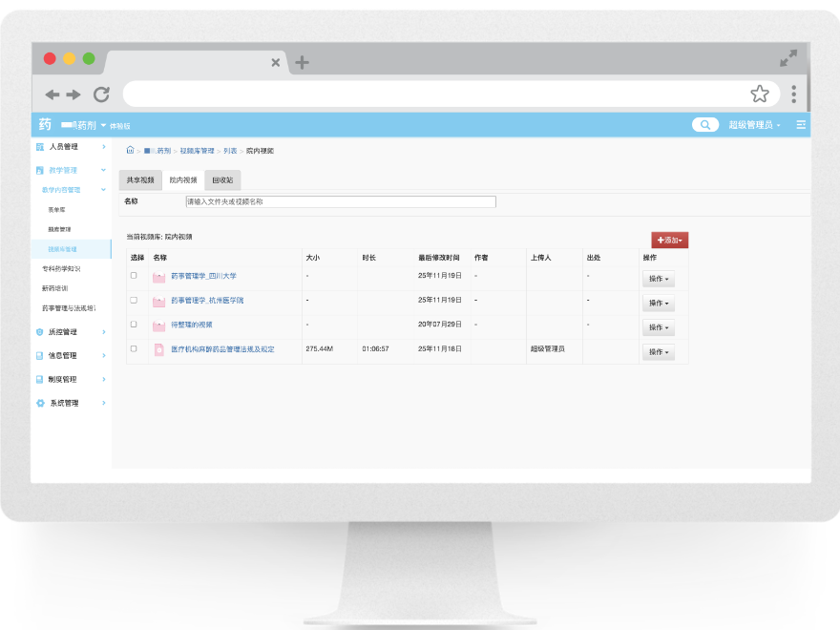Switch to the 共享视频 tab
This screenshot has width=840, height=630.
[x=140, y=179]
